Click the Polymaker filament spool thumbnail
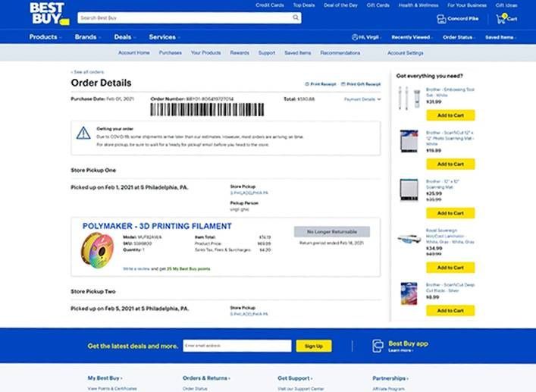The width and height of the screenshot is (536, 392). [98, 250]
